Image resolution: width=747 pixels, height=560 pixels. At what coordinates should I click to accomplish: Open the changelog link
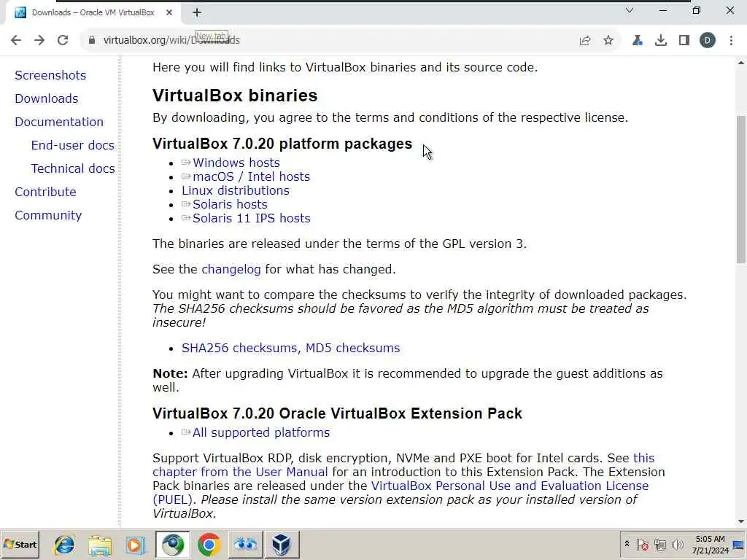point(231,270)
